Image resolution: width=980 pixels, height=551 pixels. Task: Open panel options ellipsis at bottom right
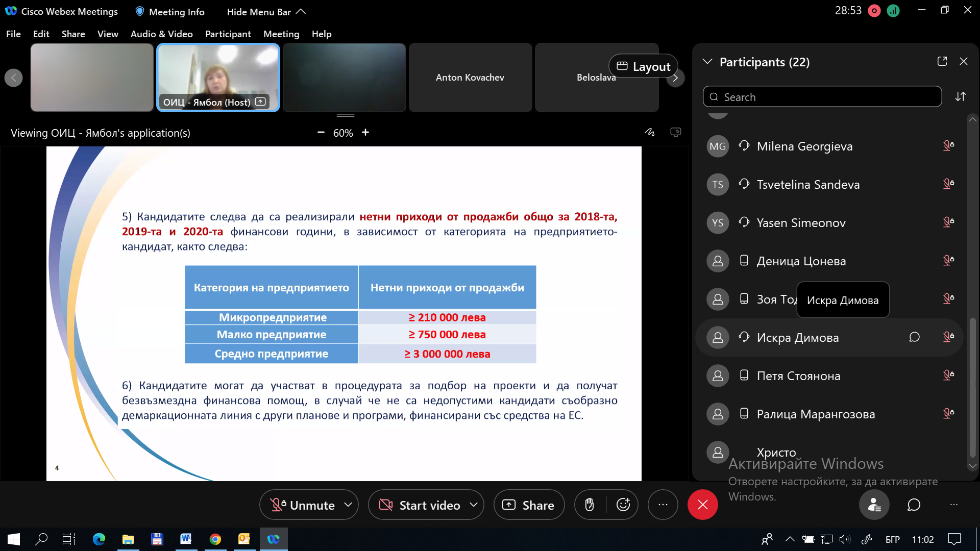953,505
